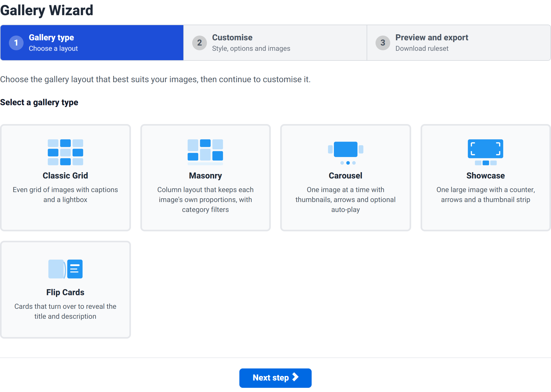Select the Classic Grid layout icon

click(x=65, y=152)
